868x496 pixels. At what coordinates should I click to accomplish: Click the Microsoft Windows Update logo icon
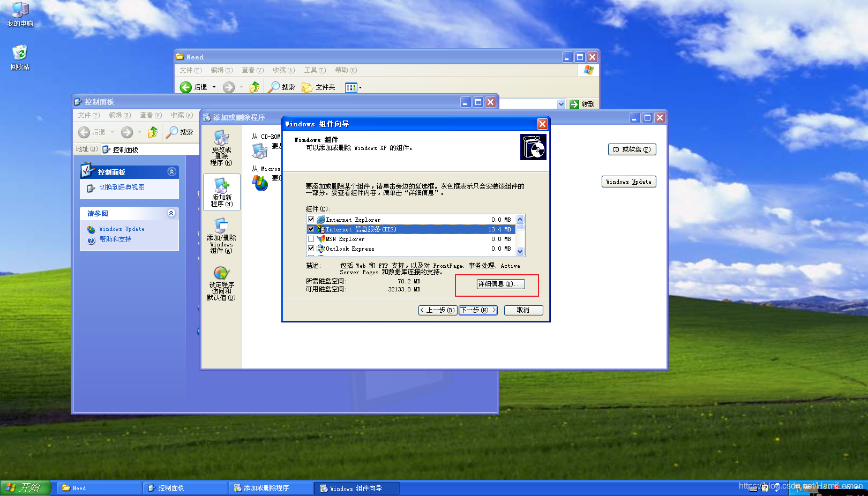(x=260, y=184)
